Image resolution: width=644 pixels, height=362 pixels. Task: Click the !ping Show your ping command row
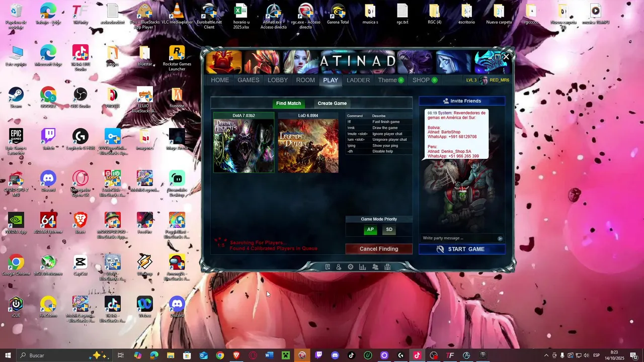(x=378, y=145)
